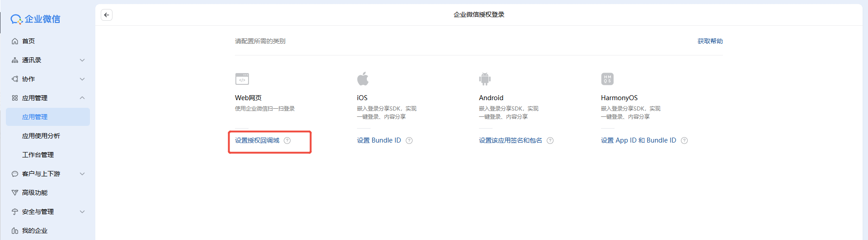868x240 pixels.
Task: Collapse the 应用管理 section chevron
Action: click(x=82, y=98)
